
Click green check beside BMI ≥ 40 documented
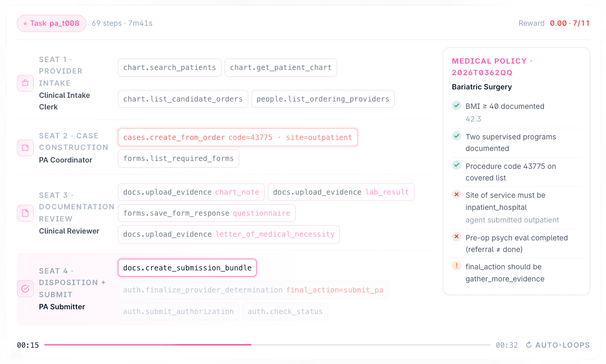[457, 106]
